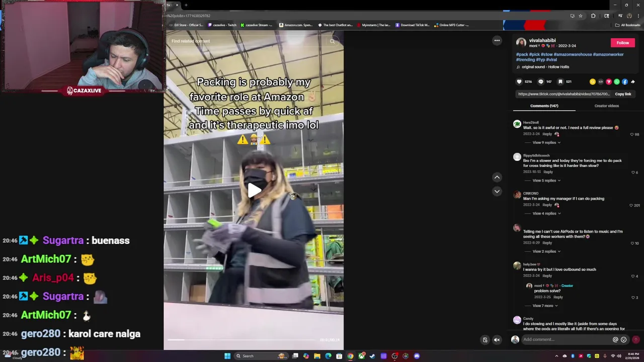
Task: Open the Chrome extensions puzzle icon
Action: [593, 16]
